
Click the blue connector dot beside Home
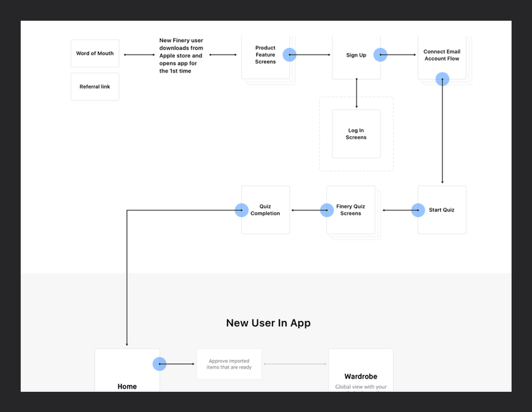click(x=160, y=364)
